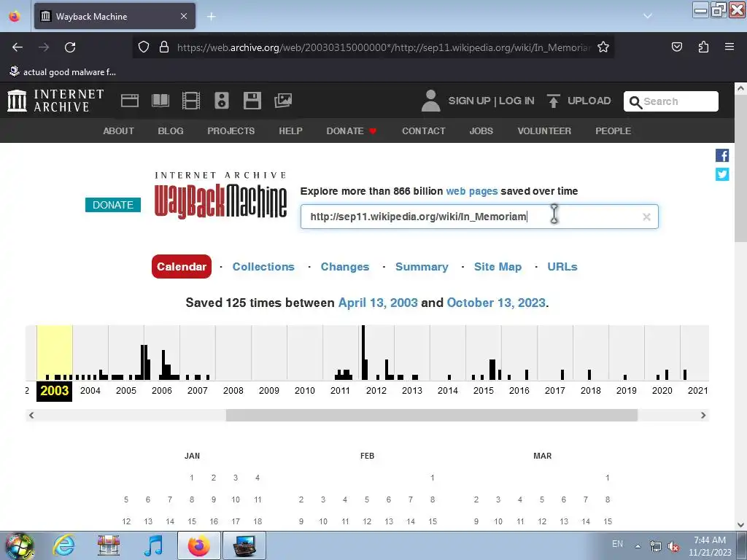
Task: Open CONTACT in the archive nav
Action: [424, 131]
